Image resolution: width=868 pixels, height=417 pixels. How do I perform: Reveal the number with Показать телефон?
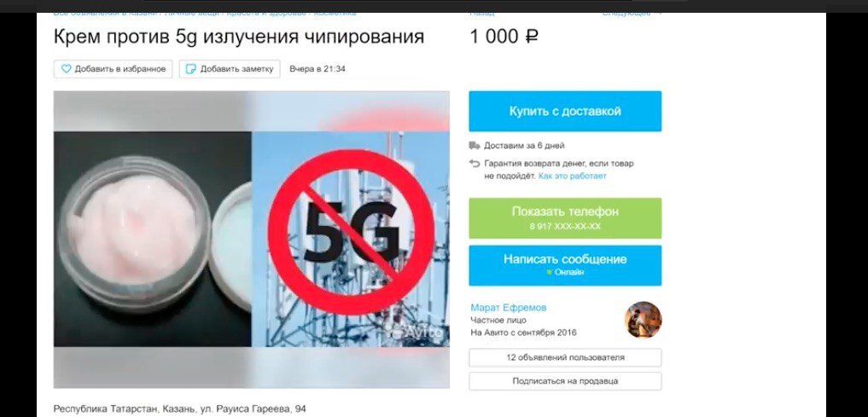565,218
